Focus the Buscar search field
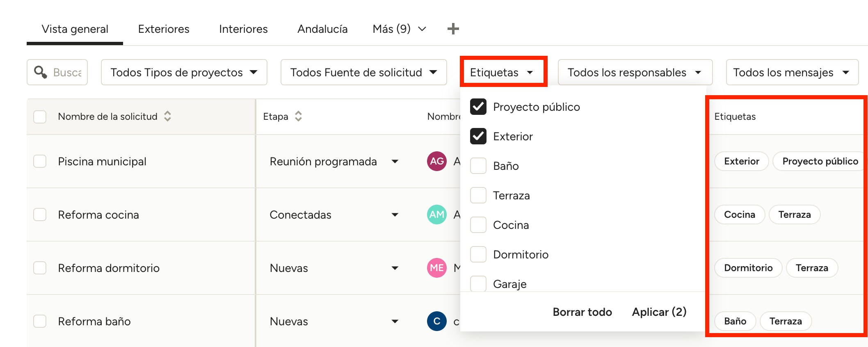The width and height of the screenshot is (868, 347). pyautogui.click(x=67, y=73)
